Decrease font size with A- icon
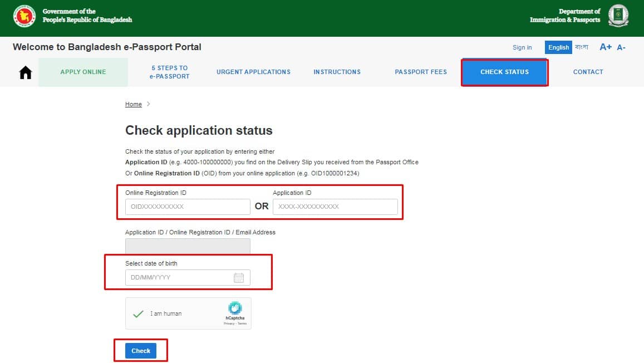The height and width of the screenshot is (363, 644). pyautogui.click(x=621, y=48)
